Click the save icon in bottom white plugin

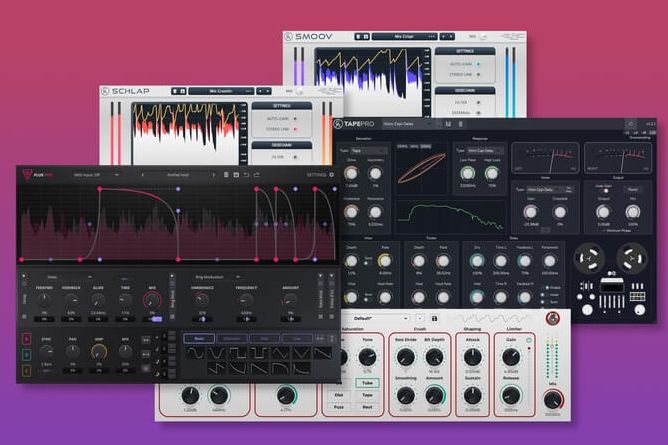click(x=434, y=318)
